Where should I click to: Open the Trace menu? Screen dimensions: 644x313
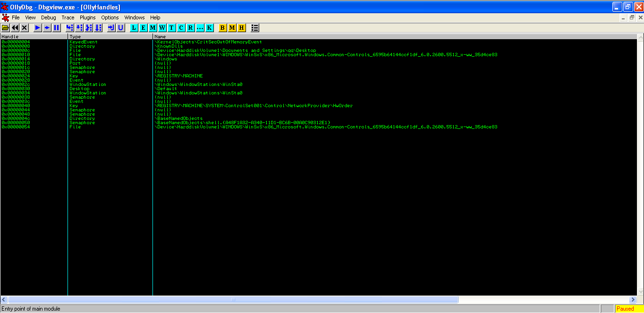click(x=68, y=17)
